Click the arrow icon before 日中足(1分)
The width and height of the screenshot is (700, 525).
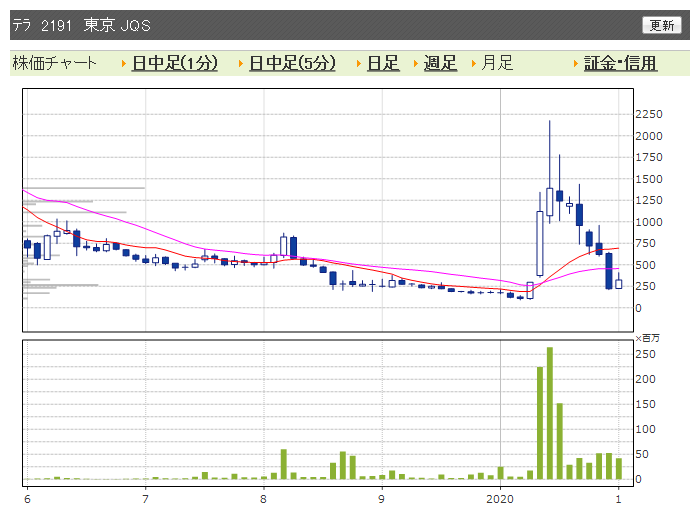[124, 64]
